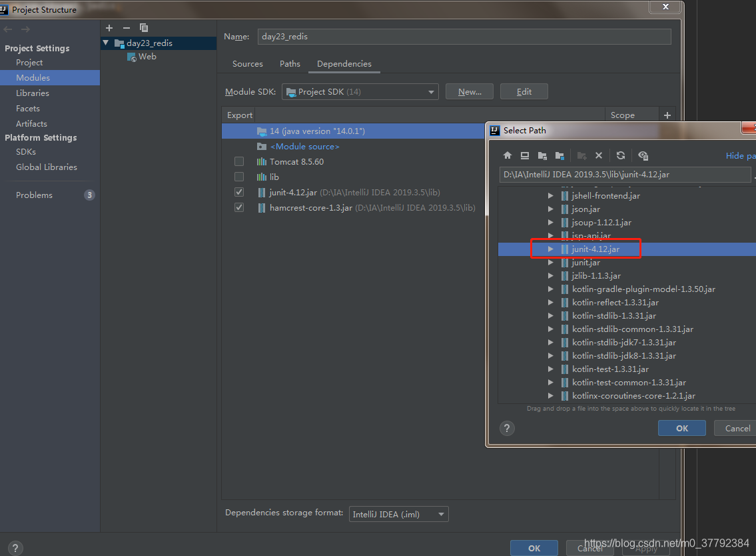
Task: Click the Home directory icon in Select Path toolbar
Action: coord(507,155)
